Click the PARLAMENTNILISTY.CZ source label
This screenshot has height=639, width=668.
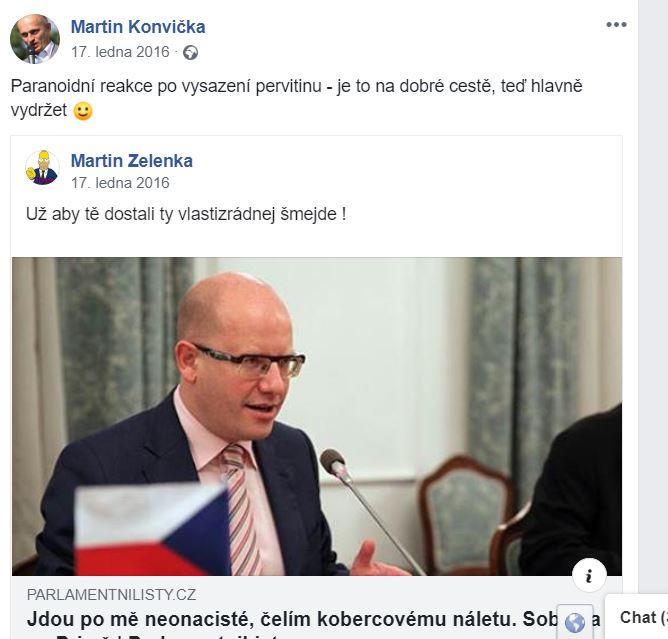pos(111,594)
